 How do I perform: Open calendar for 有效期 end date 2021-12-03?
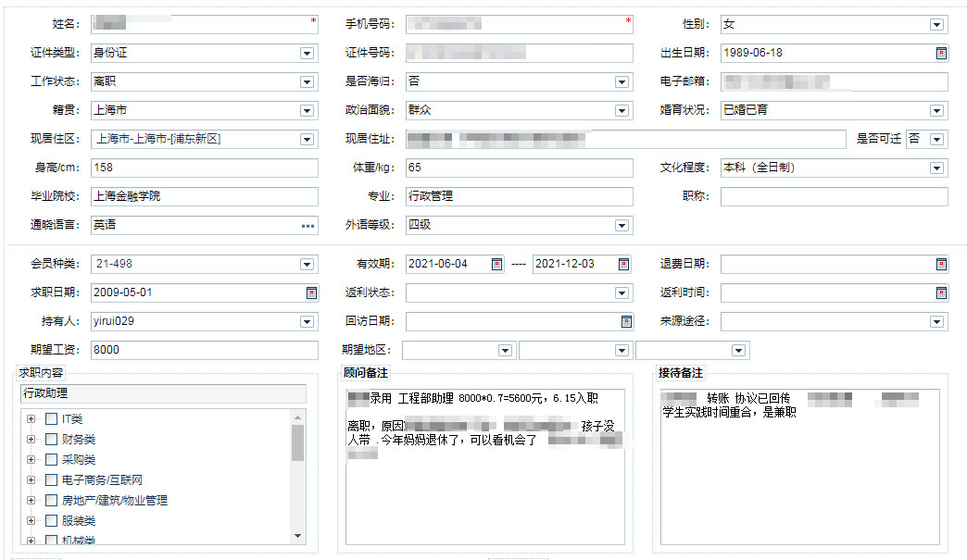pos(623,265)
